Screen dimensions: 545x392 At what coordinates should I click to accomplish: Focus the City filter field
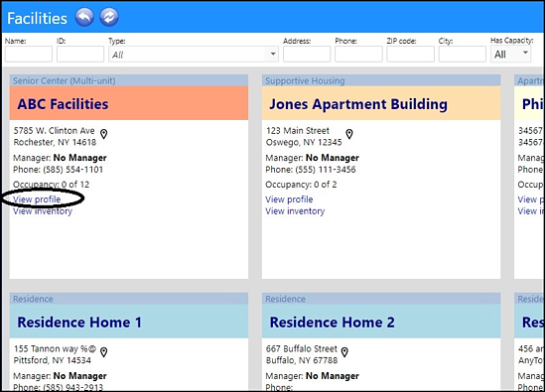[x=463, y=55]
